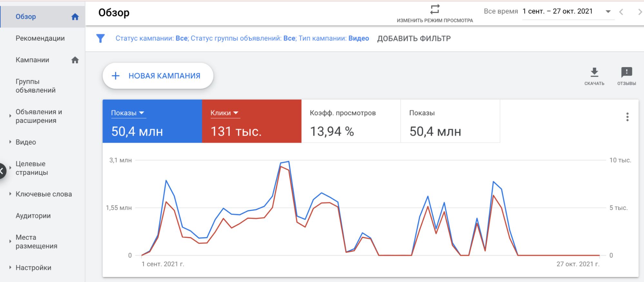Expand the Видео sidebar section
Screen dimensions: 644x282
10,142
